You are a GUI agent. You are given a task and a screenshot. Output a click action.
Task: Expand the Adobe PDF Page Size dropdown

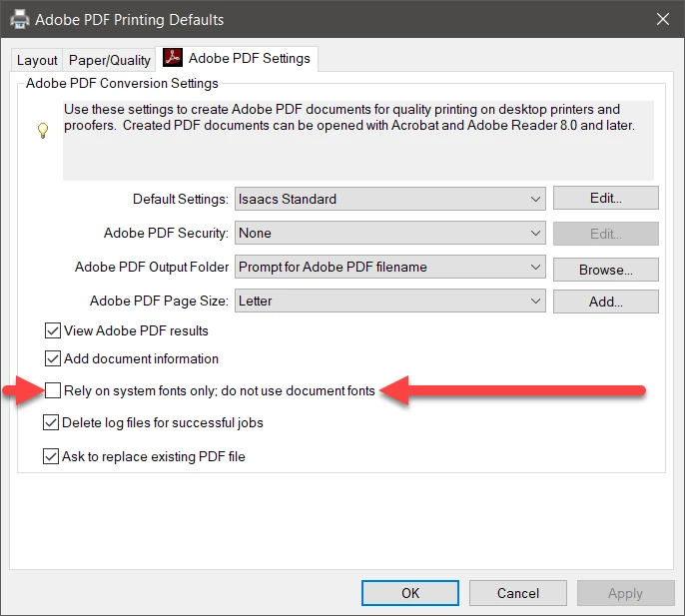coord(389,301)
